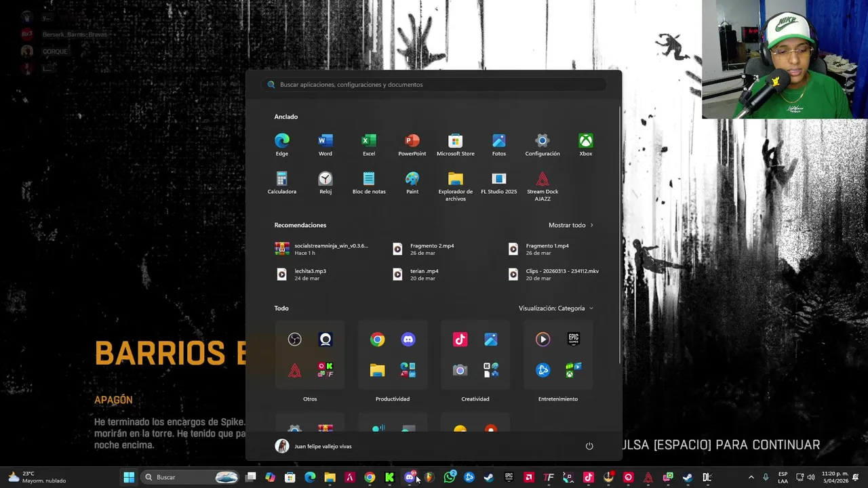This screenshot has height=488, width=868.
Task: Open the Reloj pinned app
Action: (x=325, y=183)
